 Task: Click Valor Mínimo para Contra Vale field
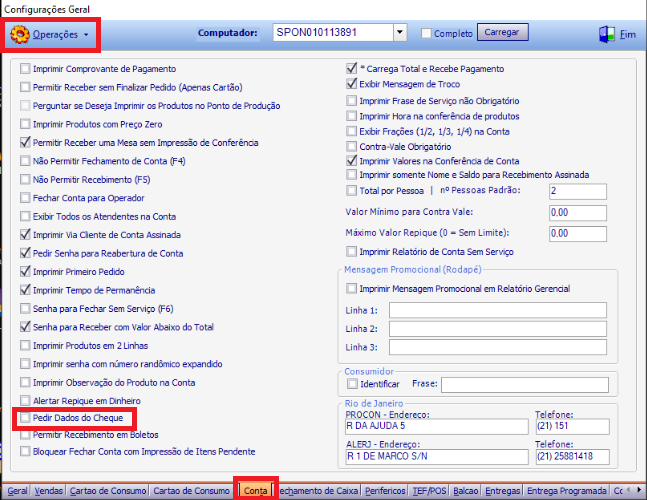click(x=578, y=213)
